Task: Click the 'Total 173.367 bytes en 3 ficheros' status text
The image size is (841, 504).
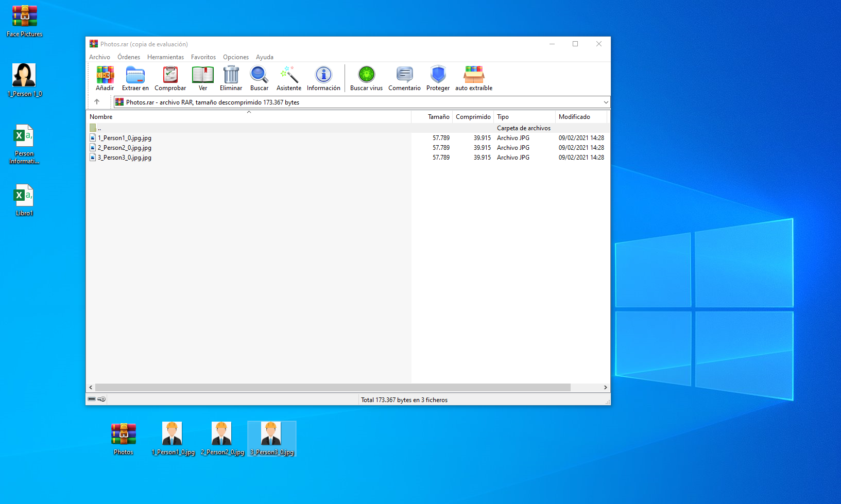Action: [404, 400]
